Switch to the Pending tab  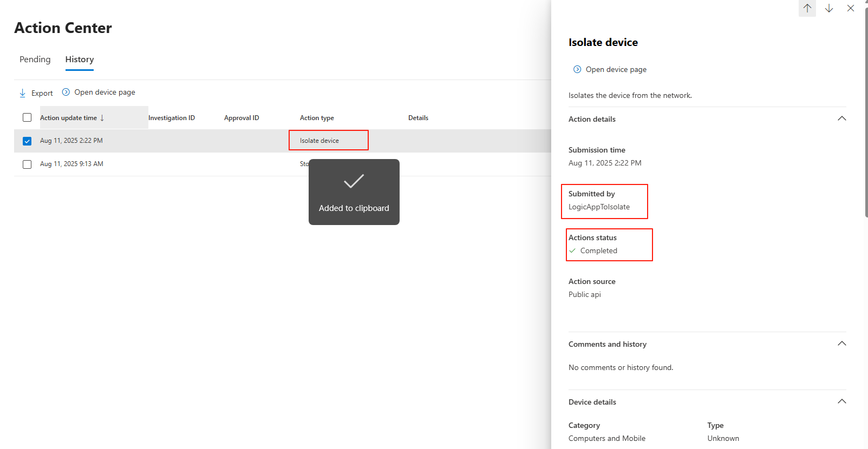click(x=35, y=60)
